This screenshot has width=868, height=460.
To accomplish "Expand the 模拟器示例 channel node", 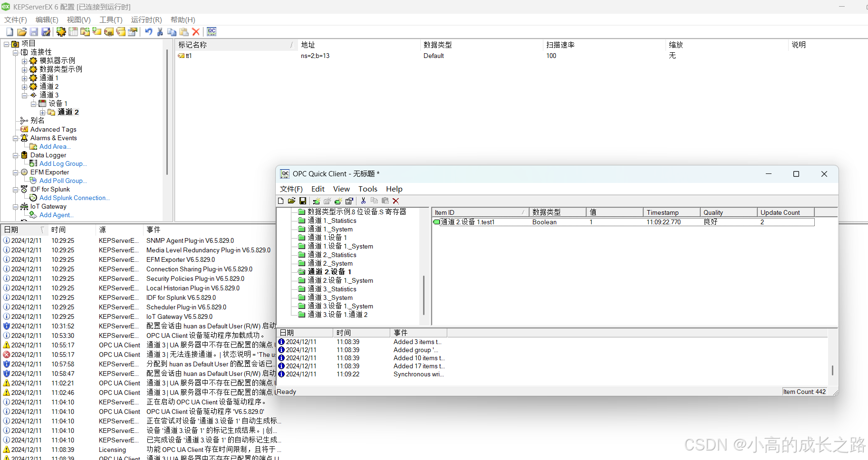I will click(x=25, y=61).
